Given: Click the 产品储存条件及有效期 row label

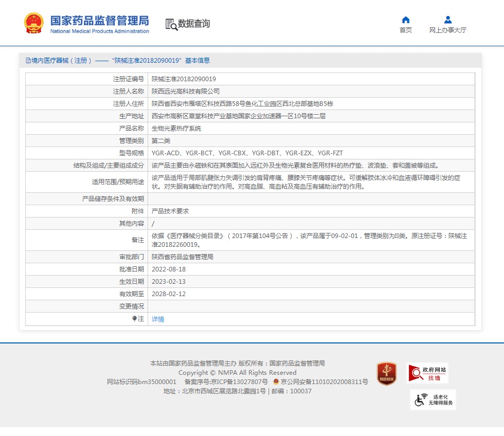Looking at the screenshot, I should 113,199.
